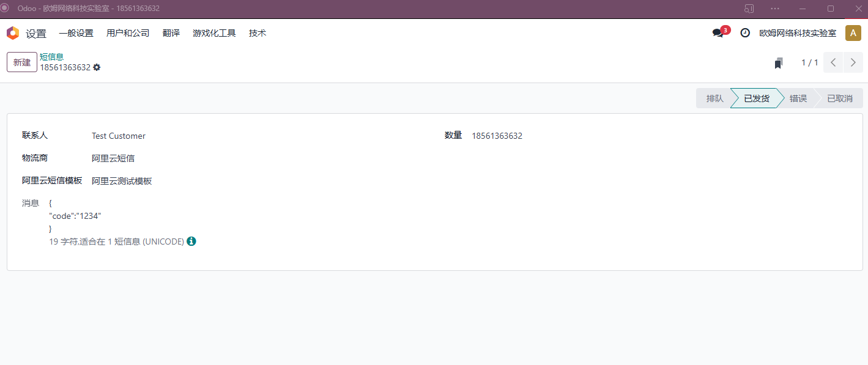Click the message text "code":"1234"
This screenshot has width=868, height=365.
tap(75, 216)
